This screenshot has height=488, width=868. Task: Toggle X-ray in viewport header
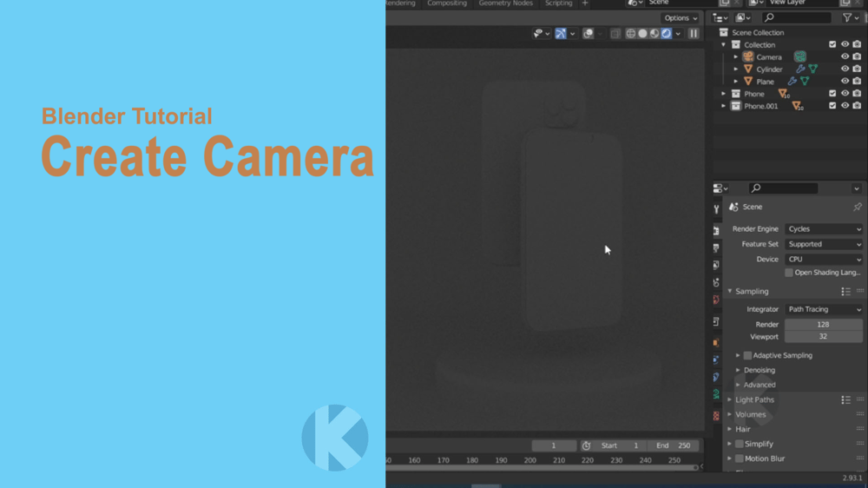click(x=615, y=34)
